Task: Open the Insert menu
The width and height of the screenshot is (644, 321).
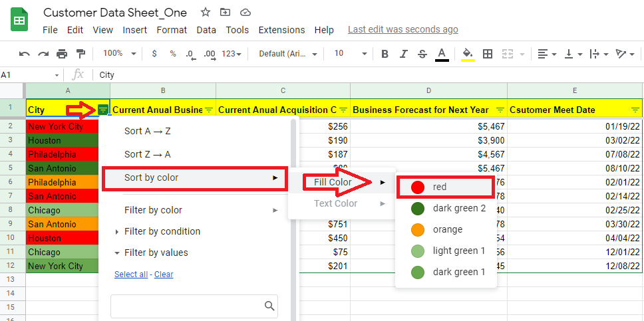Action: [x=134, y=30]
